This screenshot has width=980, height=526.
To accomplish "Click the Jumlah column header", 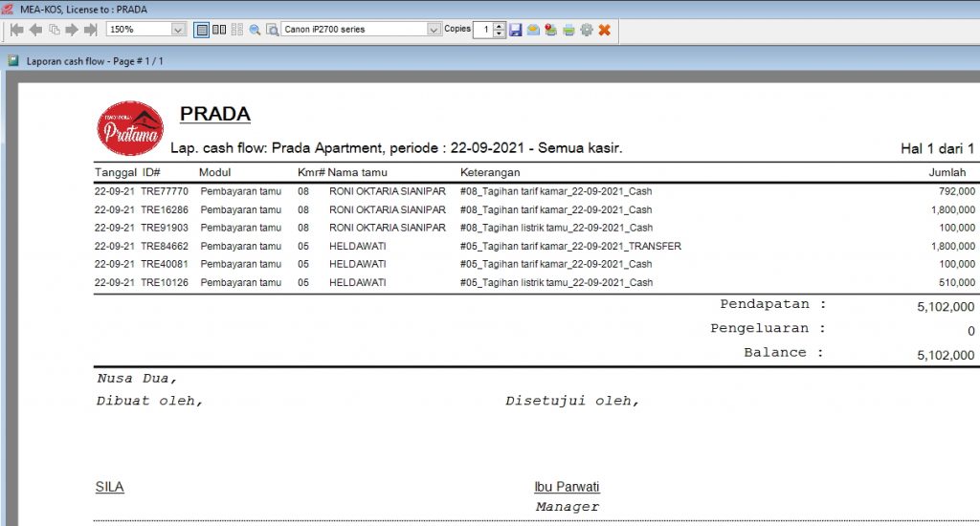I will coord(947,172).
